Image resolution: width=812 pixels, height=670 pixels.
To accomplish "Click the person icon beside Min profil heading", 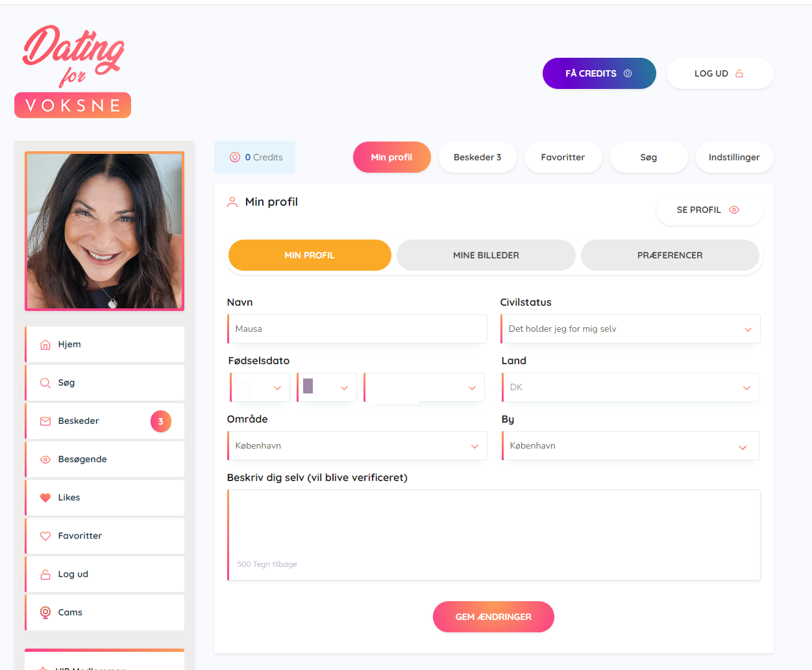I will click(232, 202).
